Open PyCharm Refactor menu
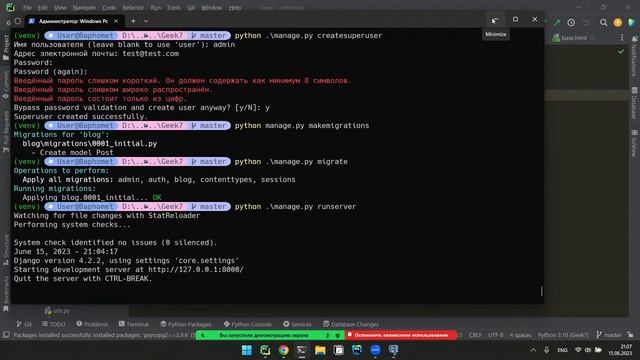 [133, 8]
